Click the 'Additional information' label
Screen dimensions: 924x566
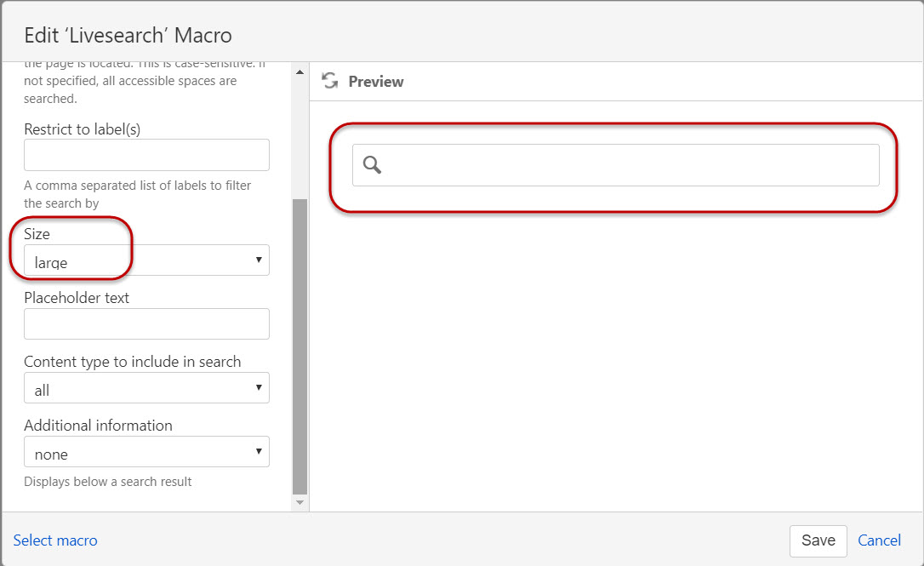coord(99,426)
